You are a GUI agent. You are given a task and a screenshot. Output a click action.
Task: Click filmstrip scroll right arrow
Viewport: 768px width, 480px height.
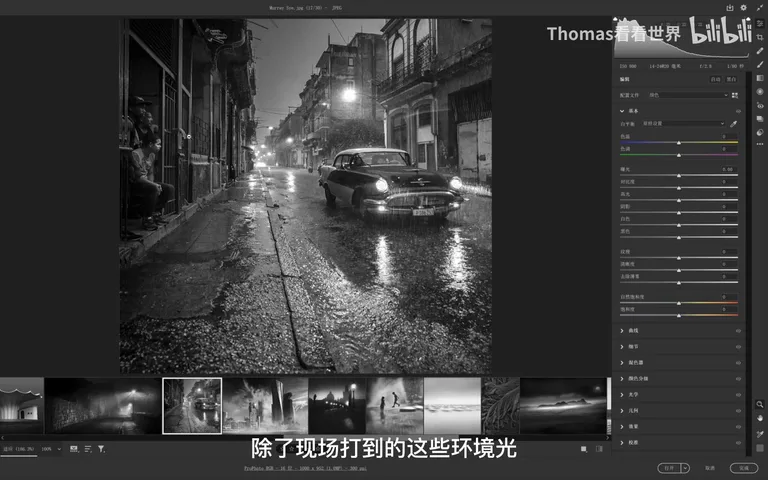[x=608, y=437]
